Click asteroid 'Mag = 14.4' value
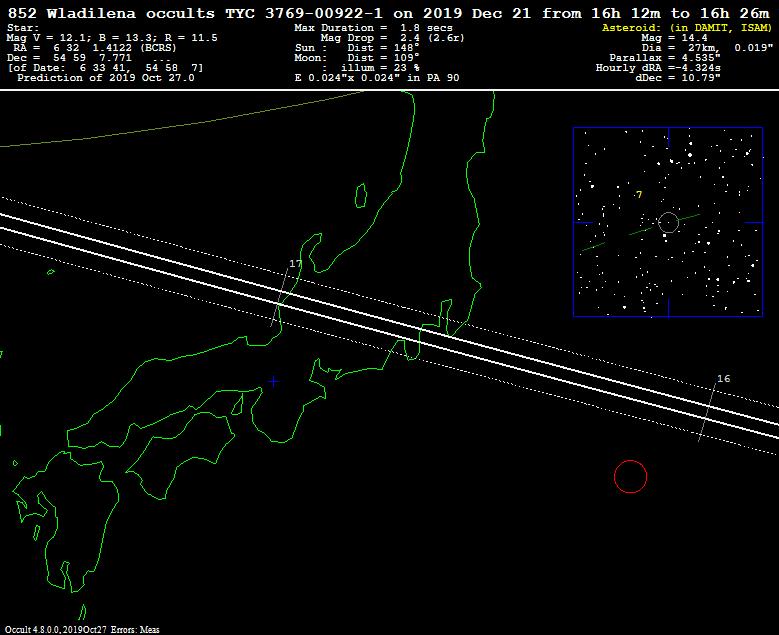Viewport: 779px width, 635px height. click(674, 38)
